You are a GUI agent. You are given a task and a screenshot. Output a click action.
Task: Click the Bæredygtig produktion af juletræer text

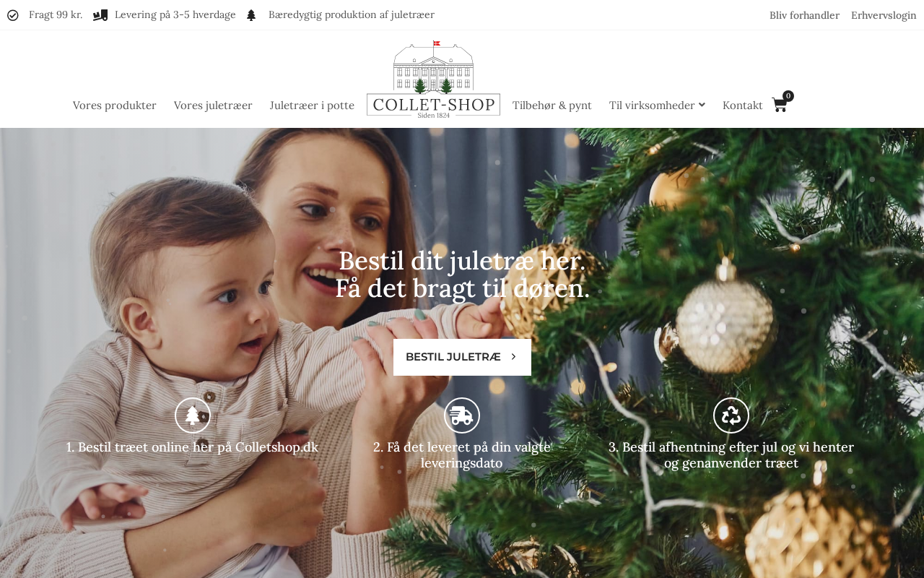click(352, 14)
